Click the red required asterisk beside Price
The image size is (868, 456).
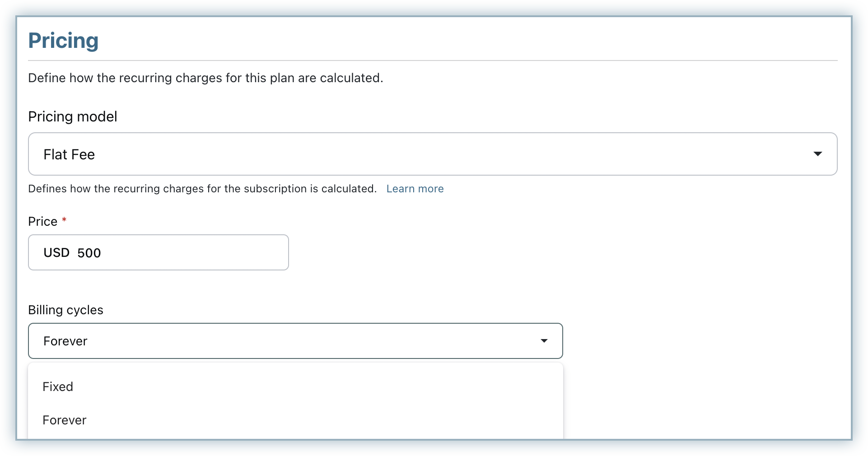click(x=64, y=220)
